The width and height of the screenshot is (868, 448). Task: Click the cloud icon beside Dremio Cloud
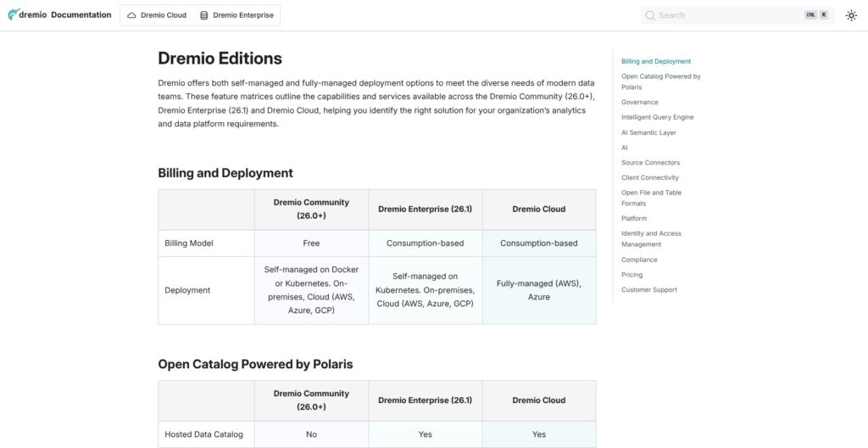click(131, 15)
